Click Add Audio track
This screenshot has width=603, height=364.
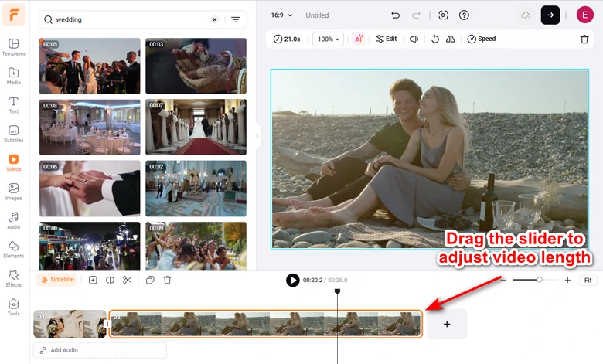(x=100, y=350)
